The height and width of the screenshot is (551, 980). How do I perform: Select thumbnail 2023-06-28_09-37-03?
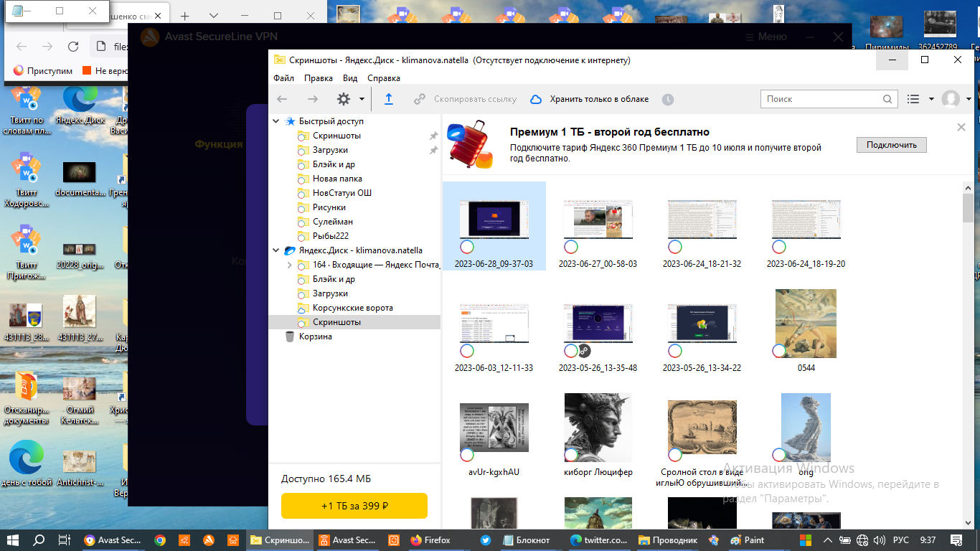pos(494,226)
